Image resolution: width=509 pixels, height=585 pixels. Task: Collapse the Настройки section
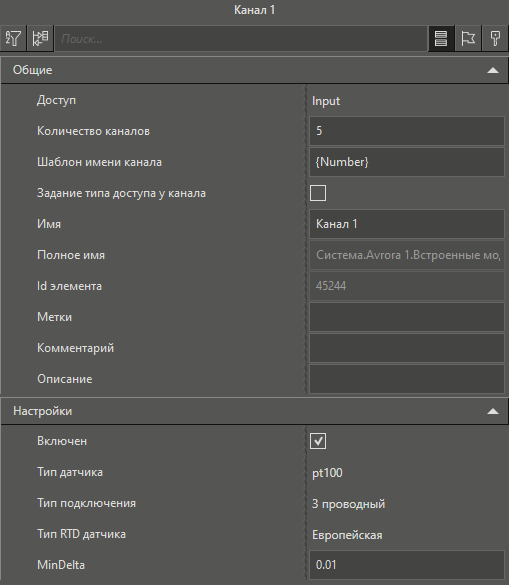click(x=493, y=411)
